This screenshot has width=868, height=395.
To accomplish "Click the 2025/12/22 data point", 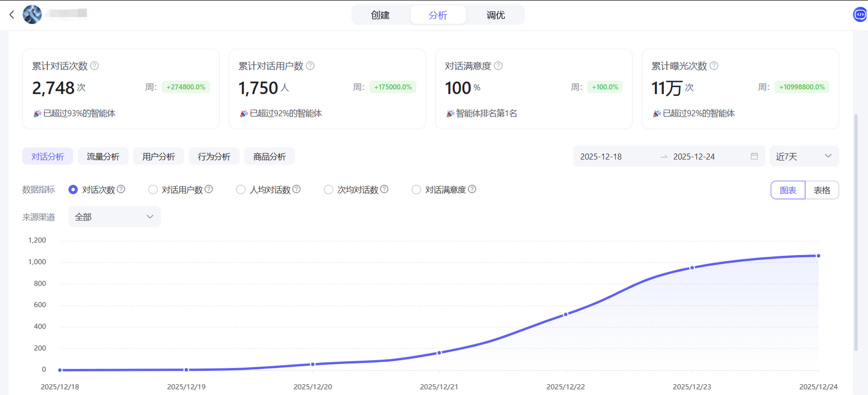I will tap(566, 314).
